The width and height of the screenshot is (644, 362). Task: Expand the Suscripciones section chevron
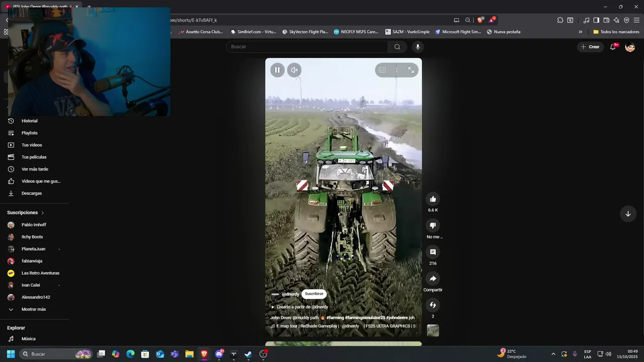43,213
